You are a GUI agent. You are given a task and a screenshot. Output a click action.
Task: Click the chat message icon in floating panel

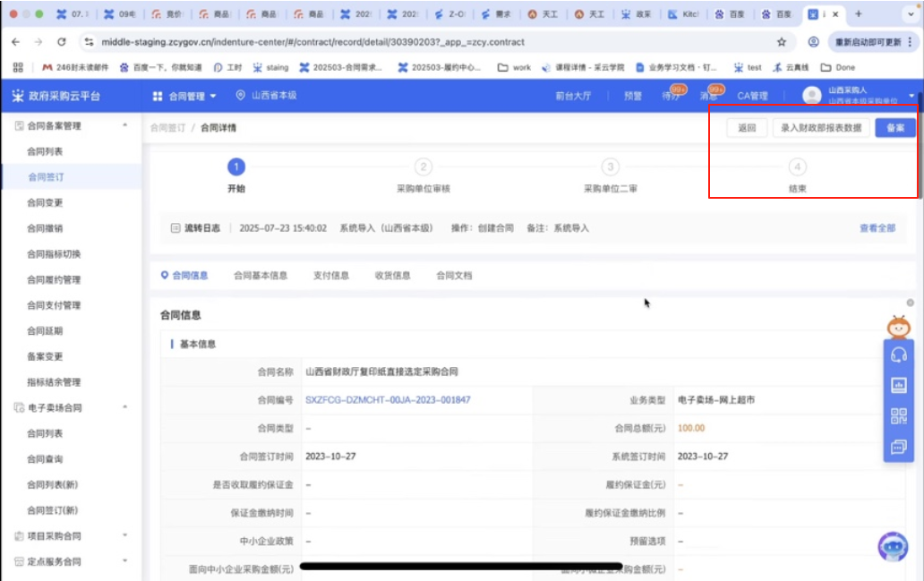click(x=899, y=446)
